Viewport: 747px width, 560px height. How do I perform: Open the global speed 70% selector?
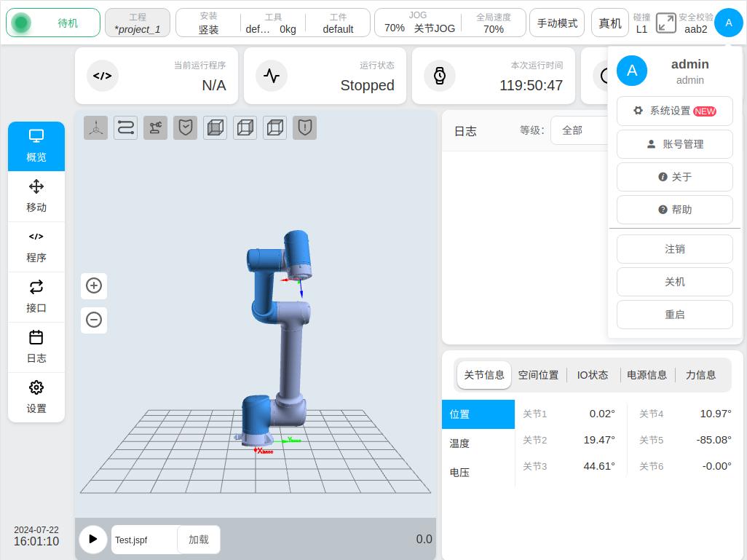click(493, 23)
